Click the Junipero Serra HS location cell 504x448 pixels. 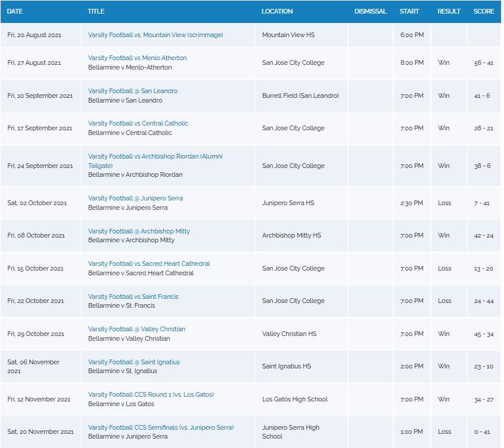coord(288,203)
